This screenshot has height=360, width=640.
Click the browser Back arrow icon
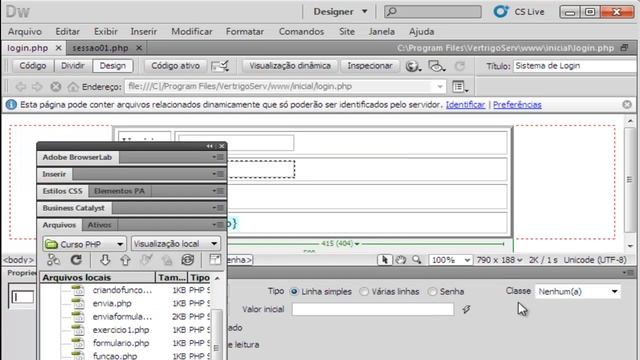pyautogui.click(x=20, y=87)
